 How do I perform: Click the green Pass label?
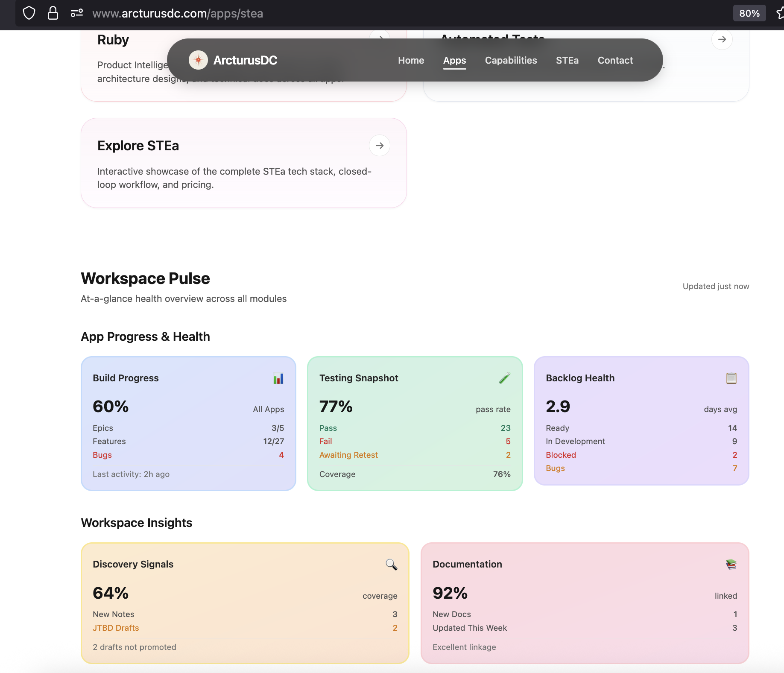coord(328,428)
